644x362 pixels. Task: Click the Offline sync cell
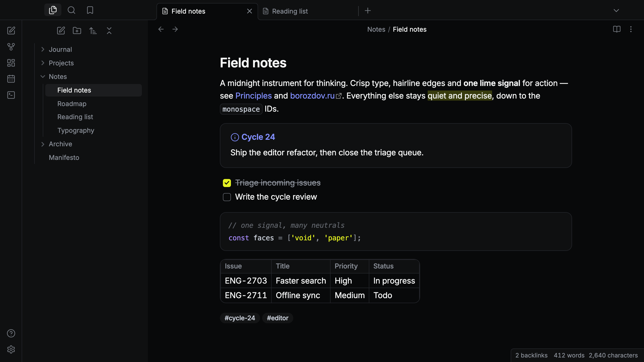click(301, 295)
